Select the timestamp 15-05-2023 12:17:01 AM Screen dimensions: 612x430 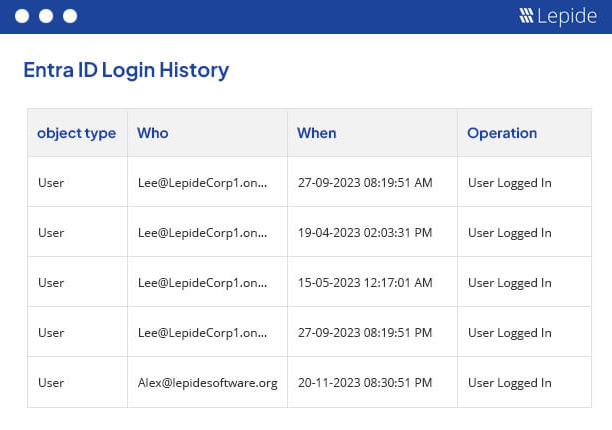point(365,283)
